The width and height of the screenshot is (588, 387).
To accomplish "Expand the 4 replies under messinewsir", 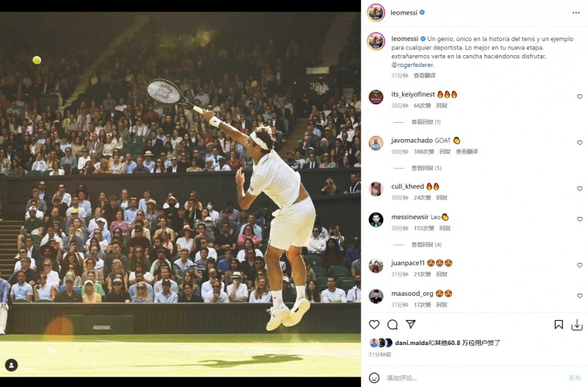I will click(426, 244).
